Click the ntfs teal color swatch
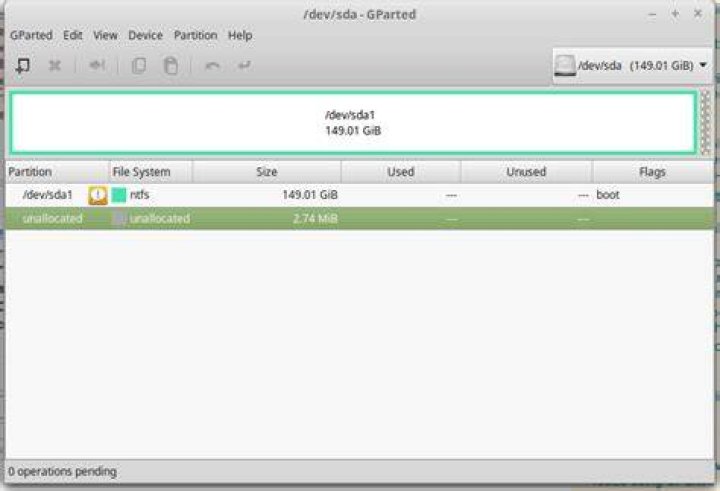This screenshot has height=491, width=720. tap(119, 195)
